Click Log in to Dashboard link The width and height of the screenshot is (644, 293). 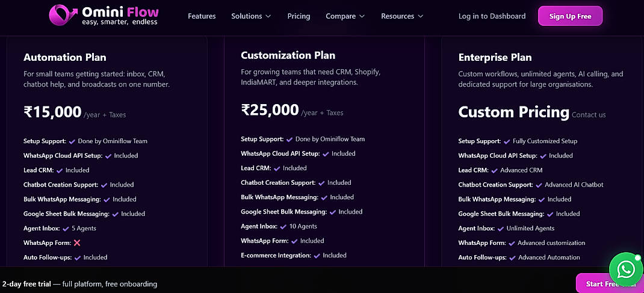(492, 16)
